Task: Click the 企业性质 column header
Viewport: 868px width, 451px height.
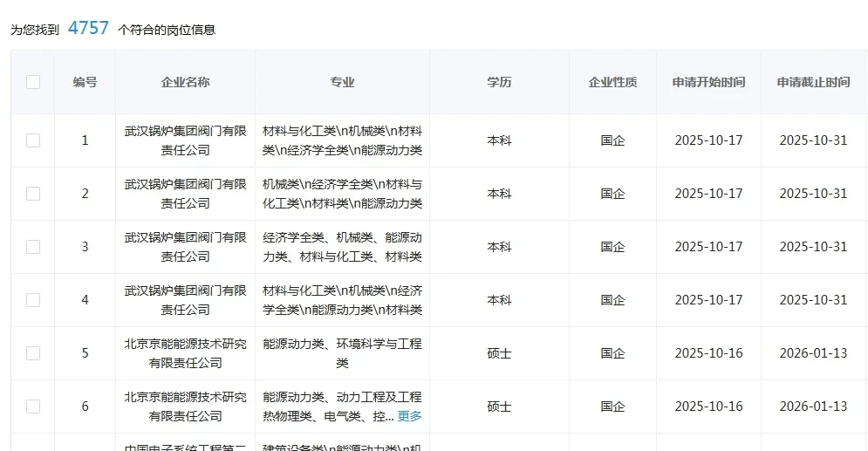Action: 612,82
